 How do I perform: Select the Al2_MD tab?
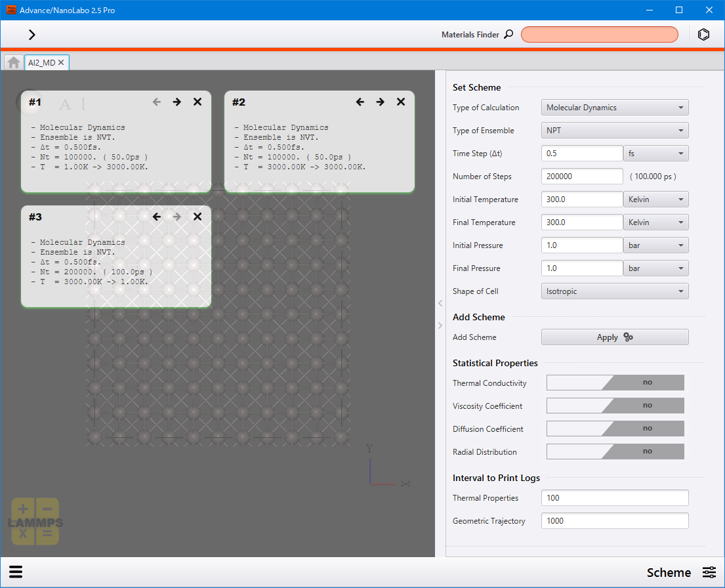click(41, 62)
